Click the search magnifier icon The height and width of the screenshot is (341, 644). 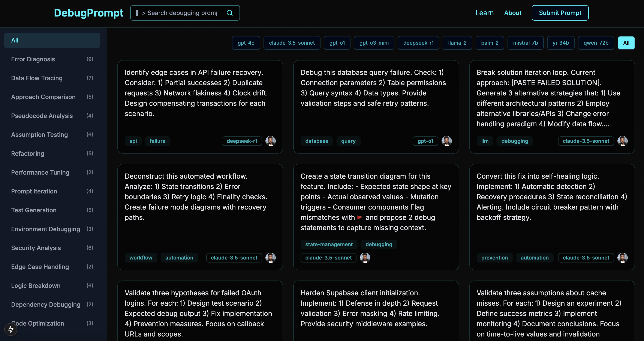[x=229, y=13]
